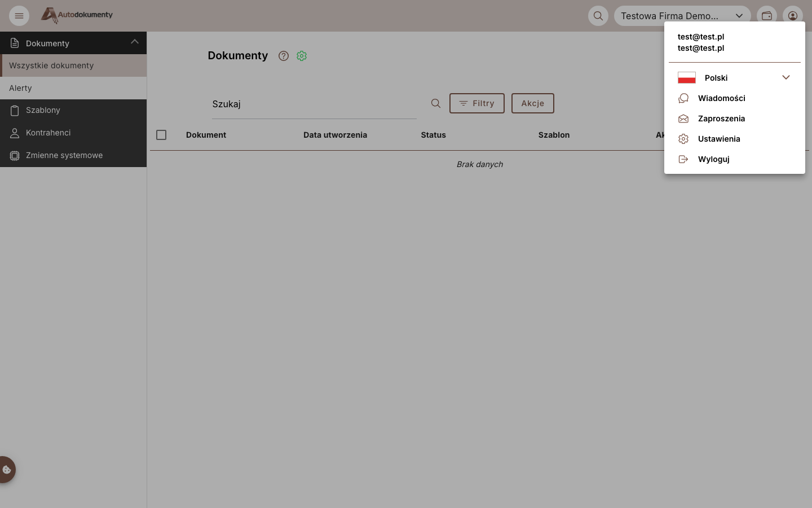
Task: Click the Filtry button
Action: (x=477, y=103)
